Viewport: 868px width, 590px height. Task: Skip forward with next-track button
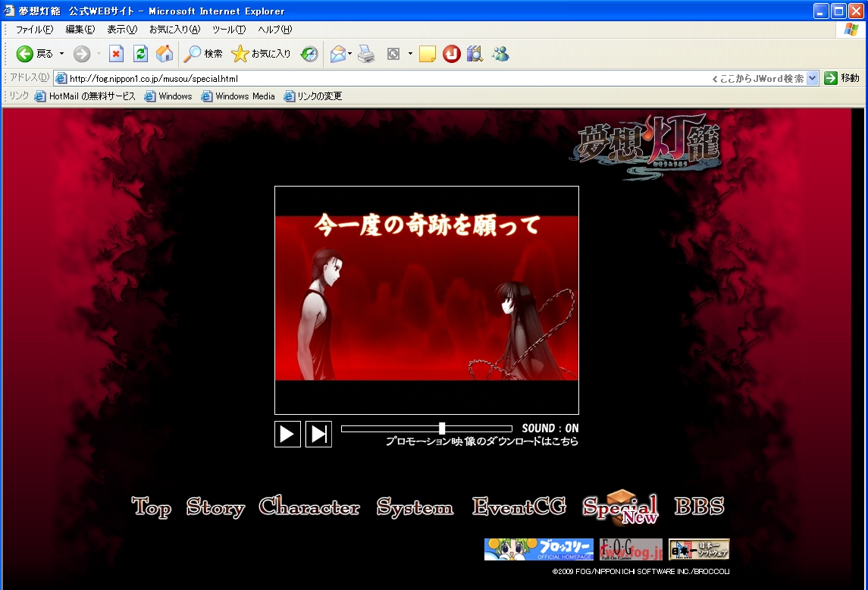pyautogui.click(x=319, y=434)
